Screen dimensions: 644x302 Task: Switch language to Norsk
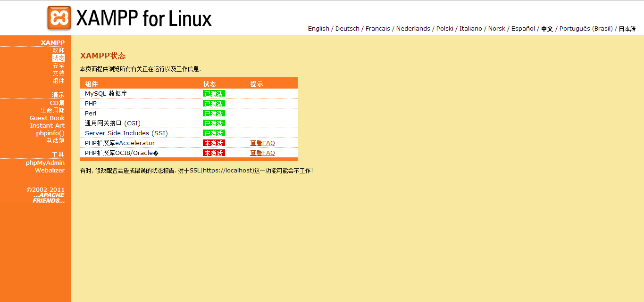pyautogui.click(x=497, y=29)
